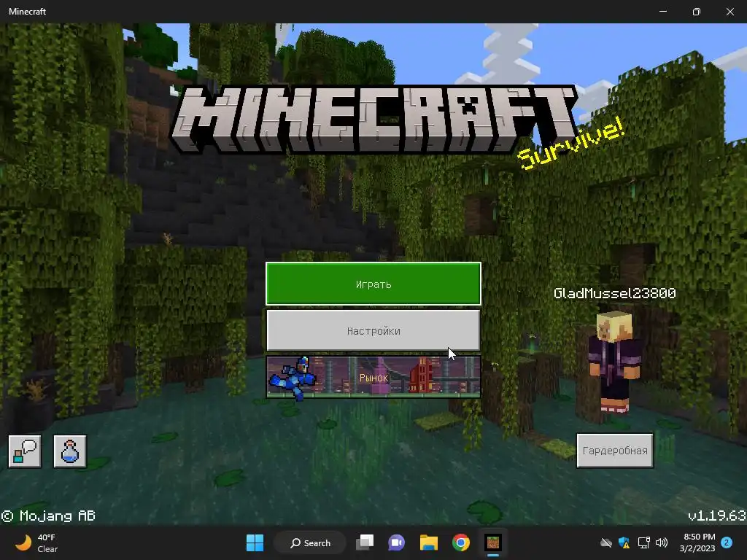The image size is (747, 560).
Task: Click the potion bottle icon
Action: point(70,451)
